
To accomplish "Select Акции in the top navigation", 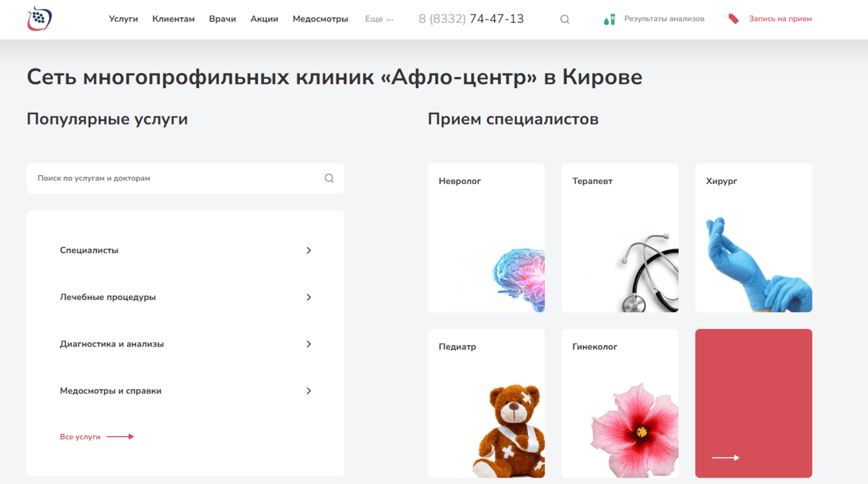I will click(x=264, y=19).
